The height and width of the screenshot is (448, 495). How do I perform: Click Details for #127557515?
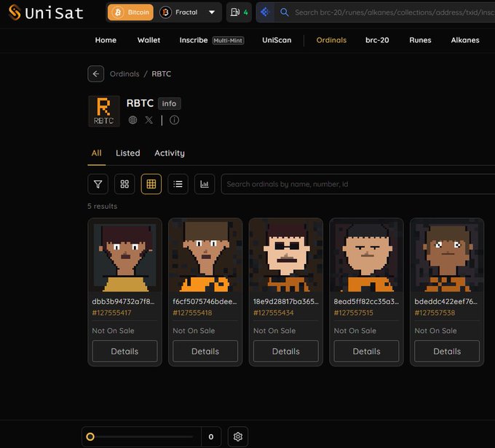tap(366, 351)
